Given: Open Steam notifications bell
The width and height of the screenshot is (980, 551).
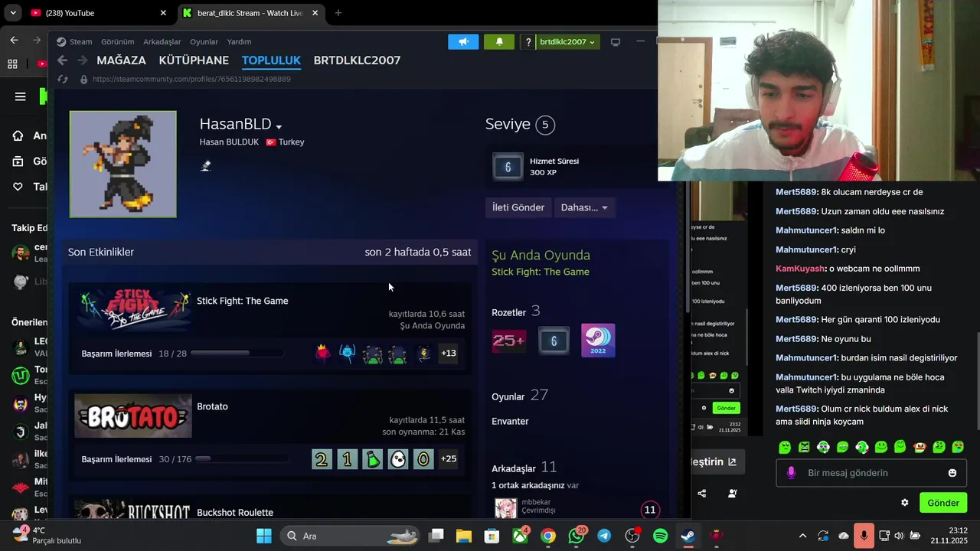Looking at the screenshot, I should 499,42.
